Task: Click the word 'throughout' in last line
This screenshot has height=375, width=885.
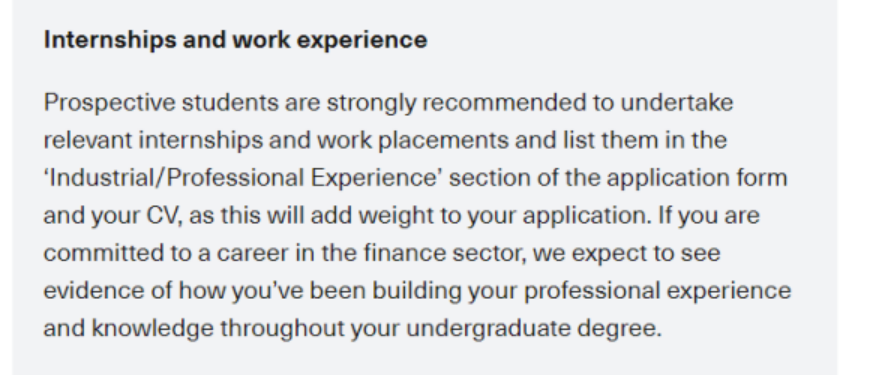Action: click(x=282, y=329)
